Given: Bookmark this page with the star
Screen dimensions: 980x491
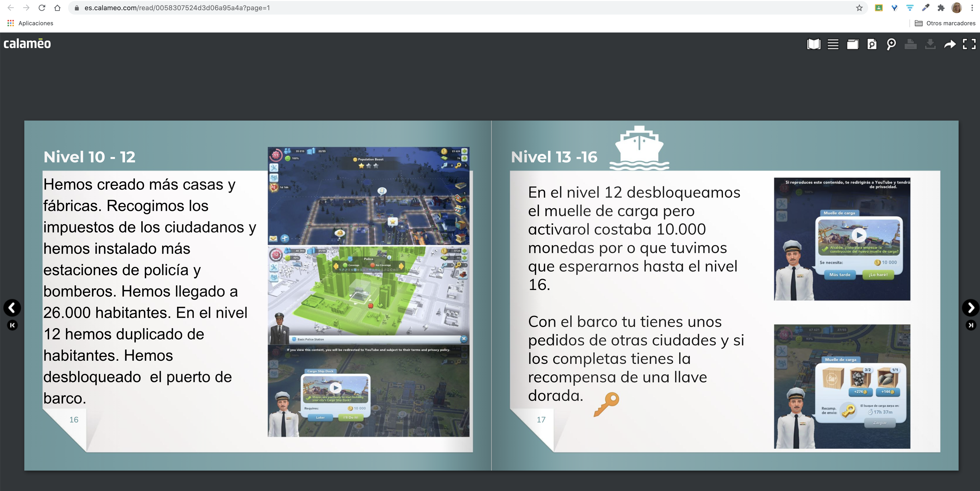Looking at the screenshot, I should (859, 8).
